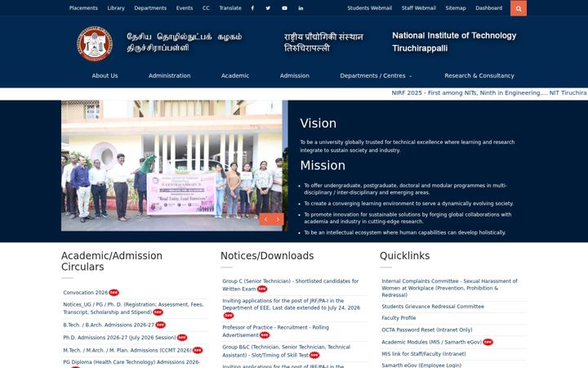The height and width of the screenshot is (368, 588).
Task: Open MIS link for Staff/Faculty
Action: pos(424,354)
